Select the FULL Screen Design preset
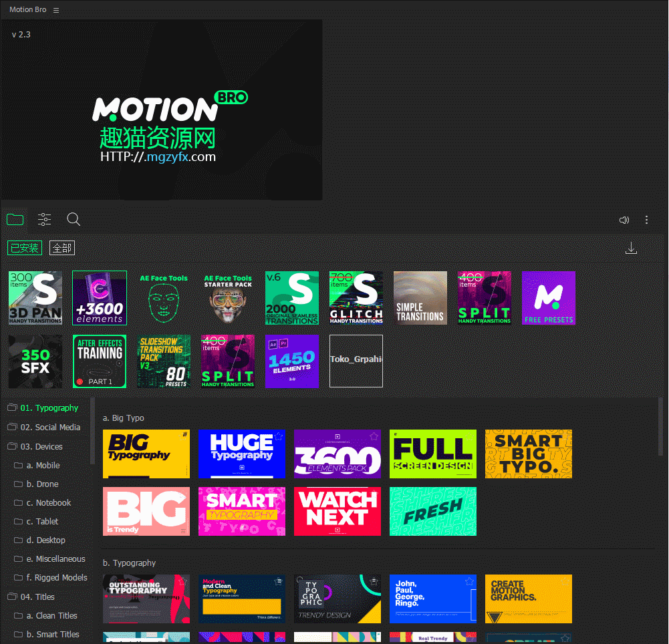Viewport: 669px width, 644px height. (433, 454)
